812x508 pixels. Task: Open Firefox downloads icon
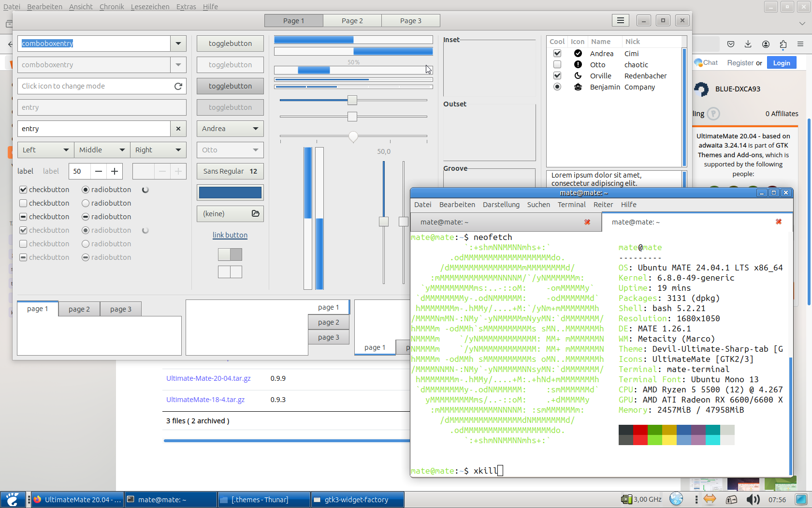click(x=748, y=44)
